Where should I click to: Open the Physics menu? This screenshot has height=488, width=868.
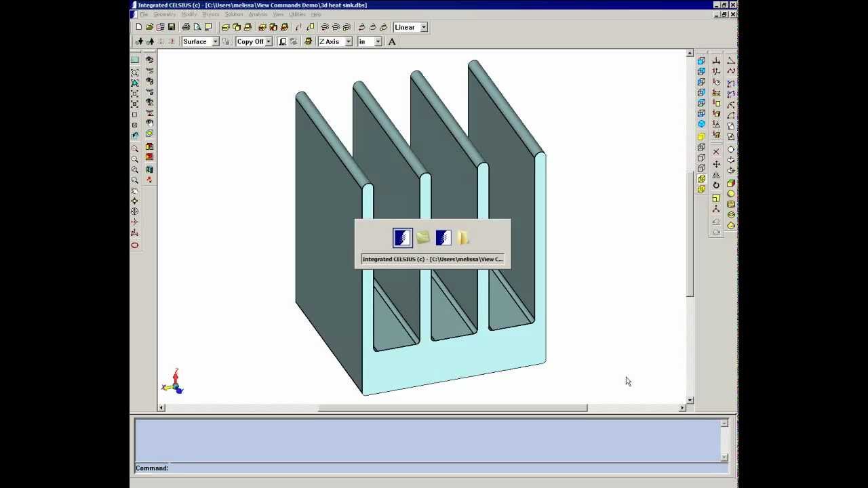[x=211, y=14]
